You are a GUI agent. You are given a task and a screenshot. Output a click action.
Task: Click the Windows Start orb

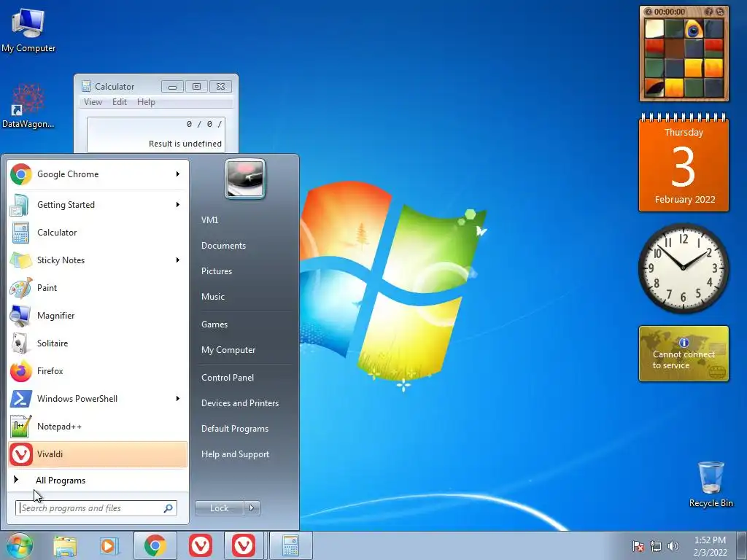[x=20, y=545]
